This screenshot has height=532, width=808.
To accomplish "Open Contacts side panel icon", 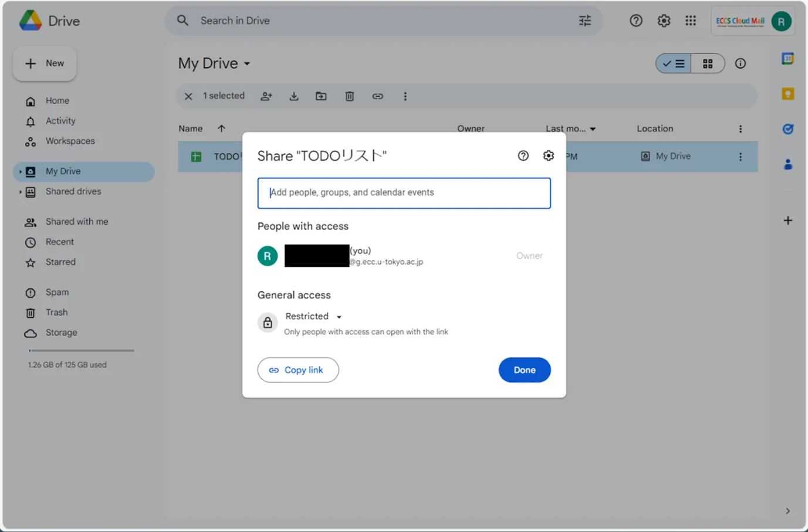I will pos(788,164).
